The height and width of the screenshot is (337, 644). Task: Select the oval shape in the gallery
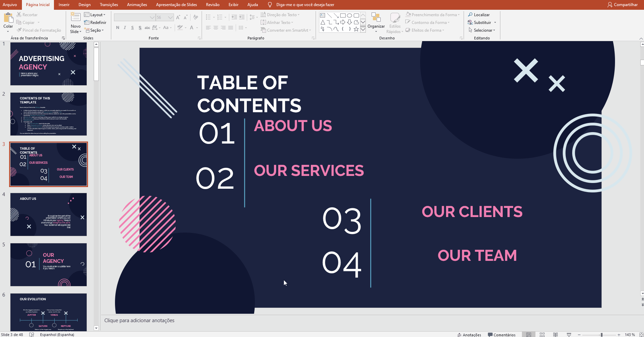(350, 16)
